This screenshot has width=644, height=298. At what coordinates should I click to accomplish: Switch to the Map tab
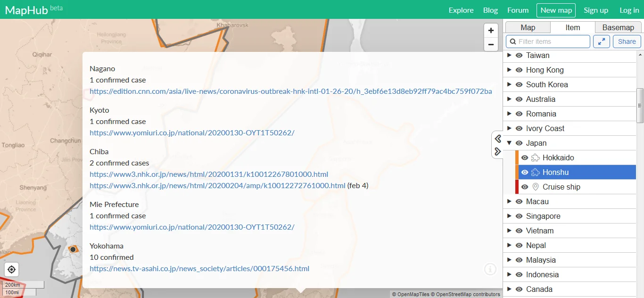pos(528,27)
